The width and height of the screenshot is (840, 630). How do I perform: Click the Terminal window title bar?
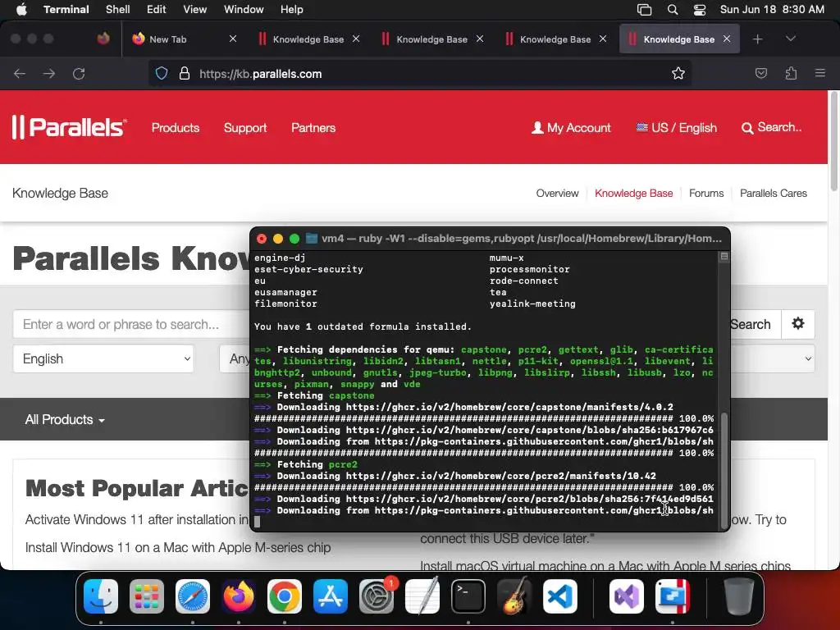pos(490,239)
